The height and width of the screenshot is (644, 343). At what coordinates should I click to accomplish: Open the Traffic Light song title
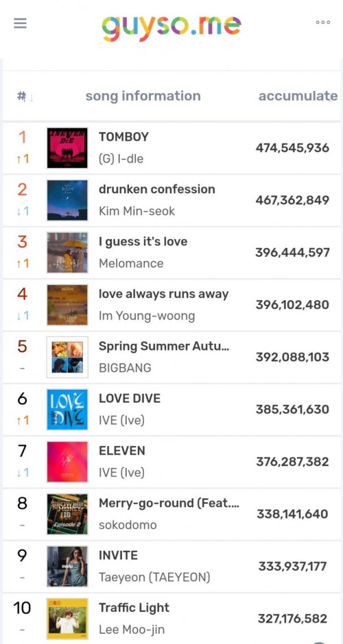click(134, 608)
